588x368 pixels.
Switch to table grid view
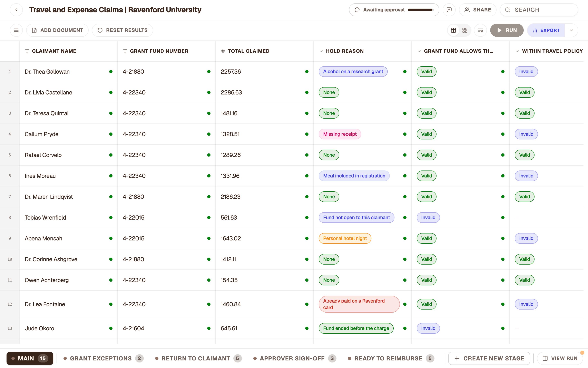tap(453, 30)
